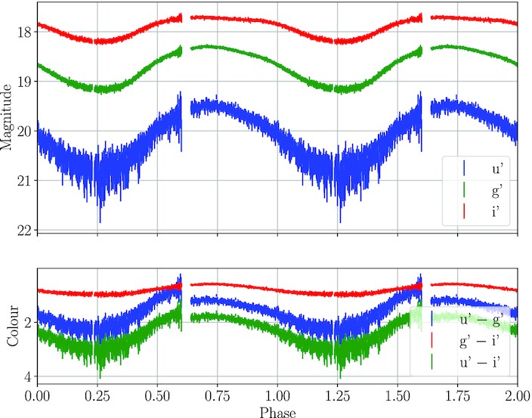The image size is (532, 418).
Task: Click the magnitude 18 tick label
Action: click(23, 33)
